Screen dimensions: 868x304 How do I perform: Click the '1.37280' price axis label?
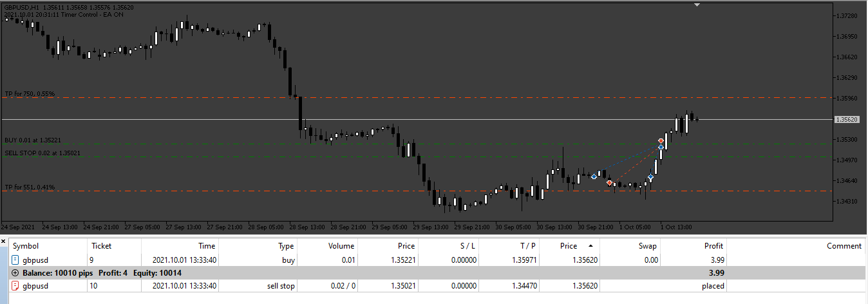(845, 15)
